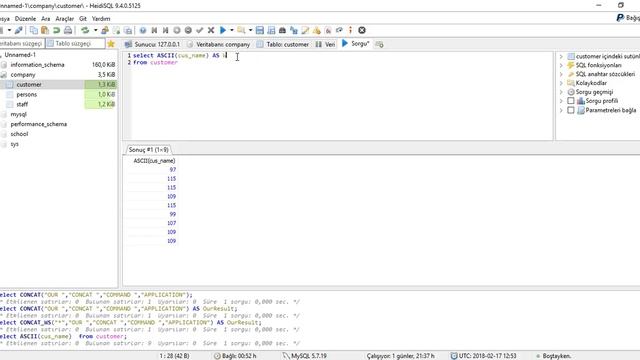640x360 pixels.
Task: Select information_schema database in tree
Action: pyautogui.click(x=38, y=65)
